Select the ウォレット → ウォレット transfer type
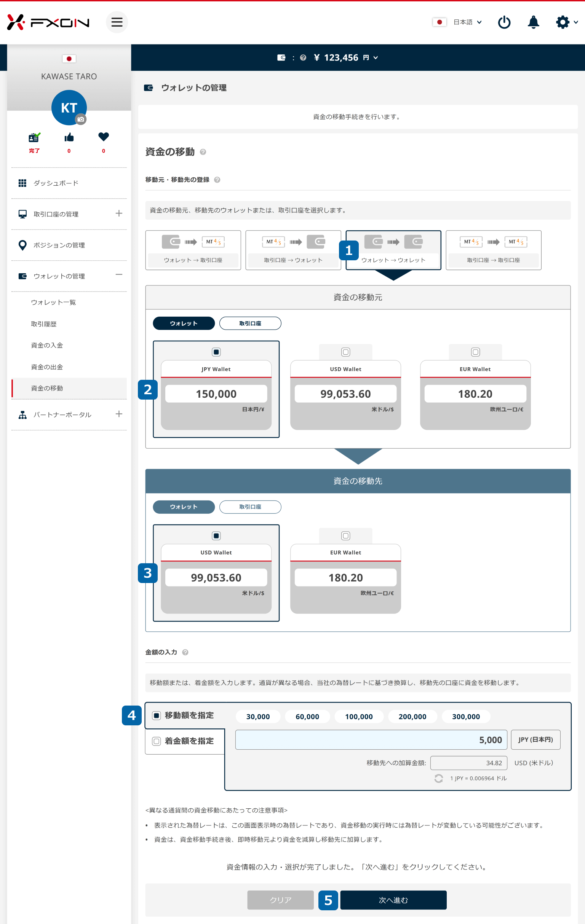 click(393, 250)
